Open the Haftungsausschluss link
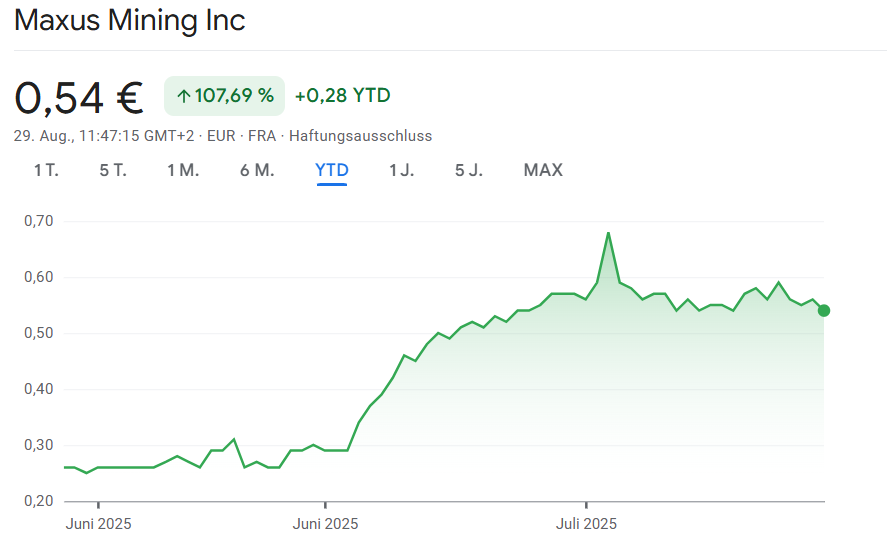The width and height of the screenshot is (887, 542). (x=360, y=136)
